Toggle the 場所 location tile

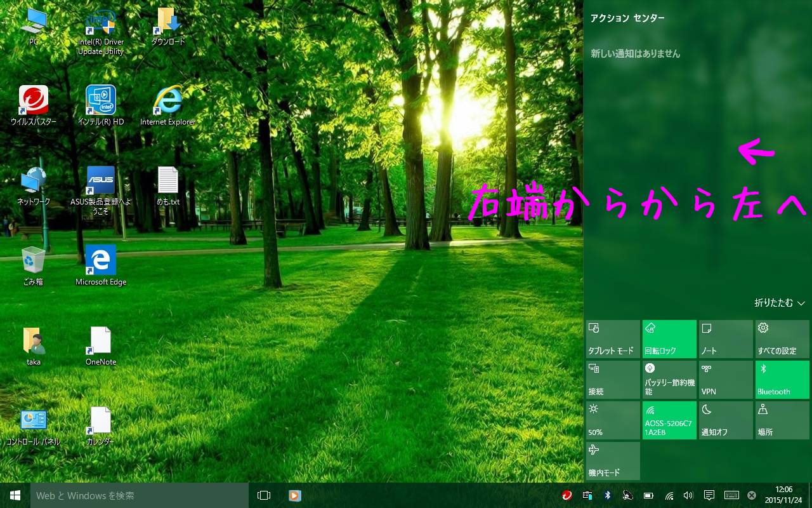coord(782,420)
